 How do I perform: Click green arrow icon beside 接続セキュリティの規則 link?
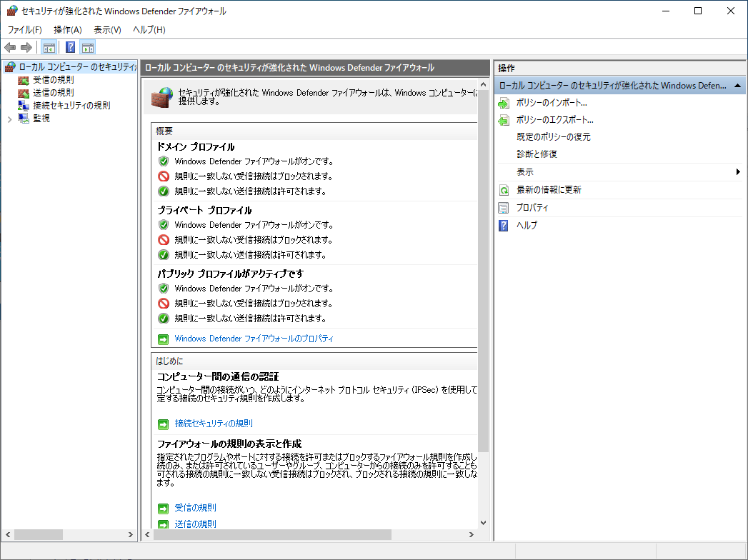click(163, 424)
